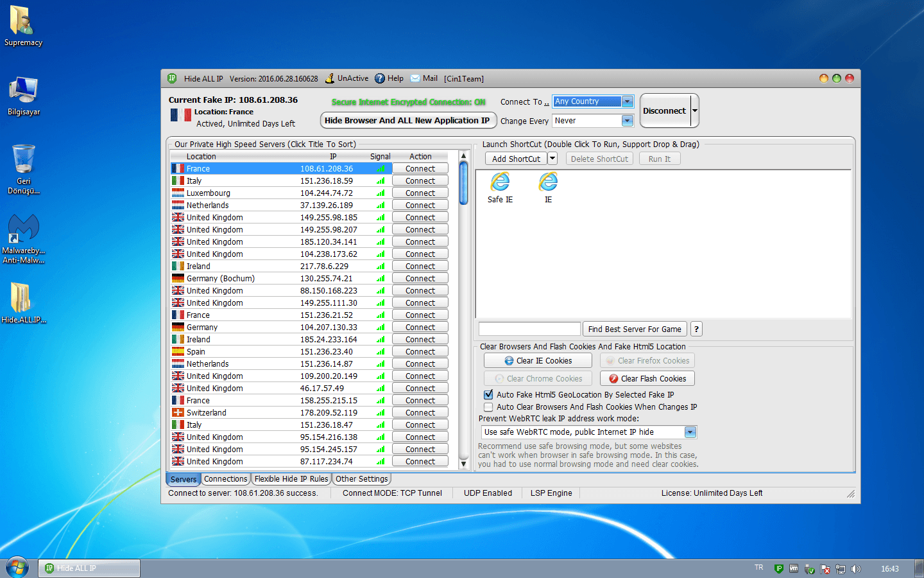Click the Hide ALL IP logo in title bar
924x578 pixels.
(x=172, y=78)
